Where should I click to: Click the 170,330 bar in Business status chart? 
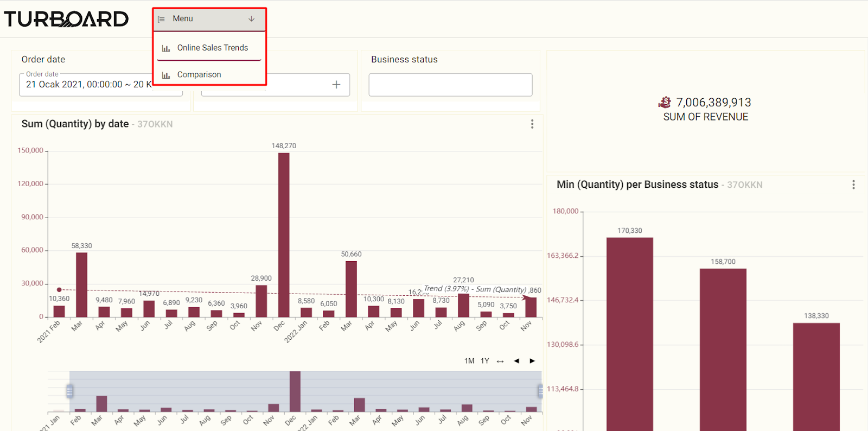[x=630, y=334]
